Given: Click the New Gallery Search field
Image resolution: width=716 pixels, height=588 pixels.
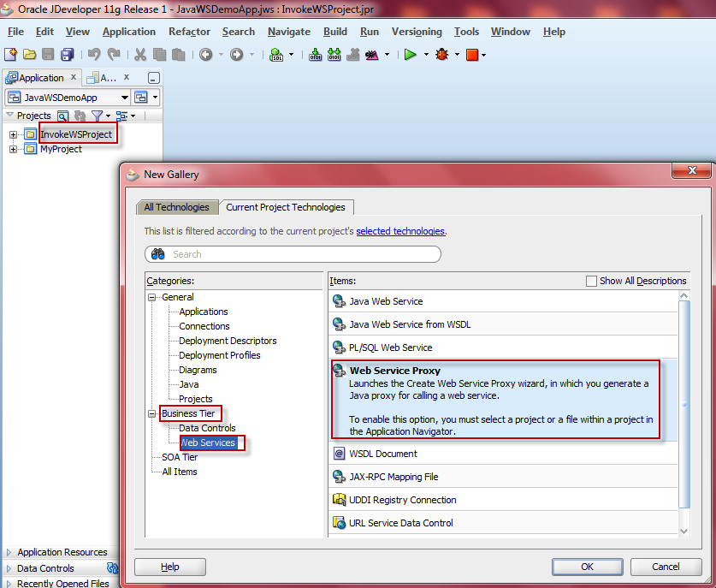Looking at the screenshot, I should tap(293, 254).
